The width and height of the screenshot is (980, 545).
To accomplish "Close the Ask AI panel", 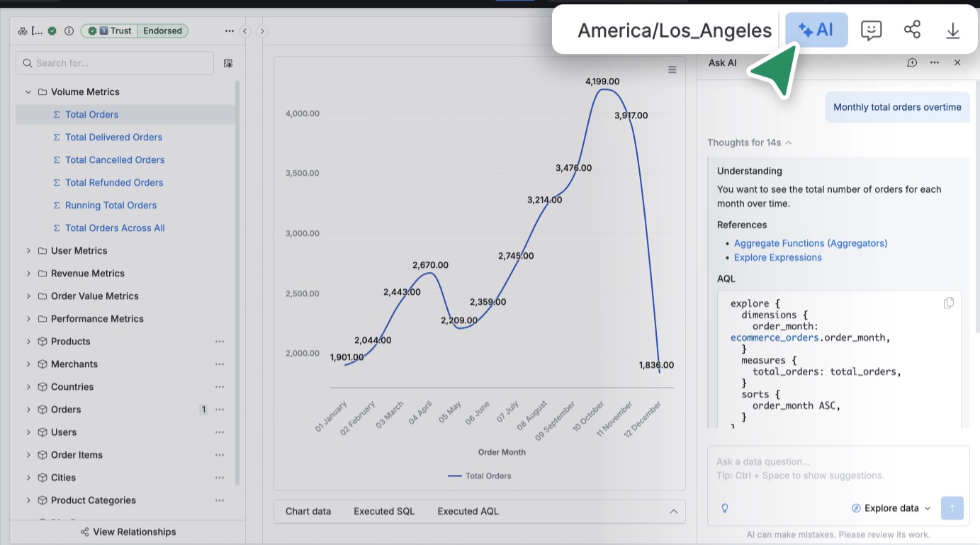I will [957, 63].
